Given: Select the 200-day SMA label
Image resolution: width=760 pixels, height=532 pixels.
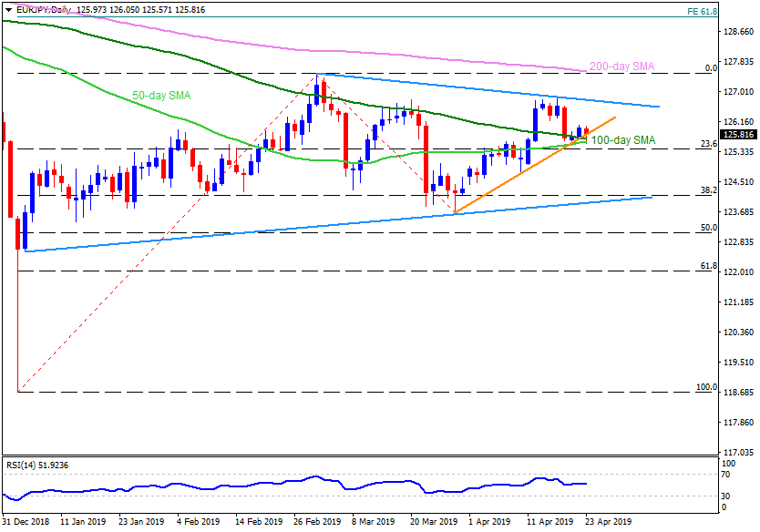Looking at the screenshot, I should tap(621, 66).
